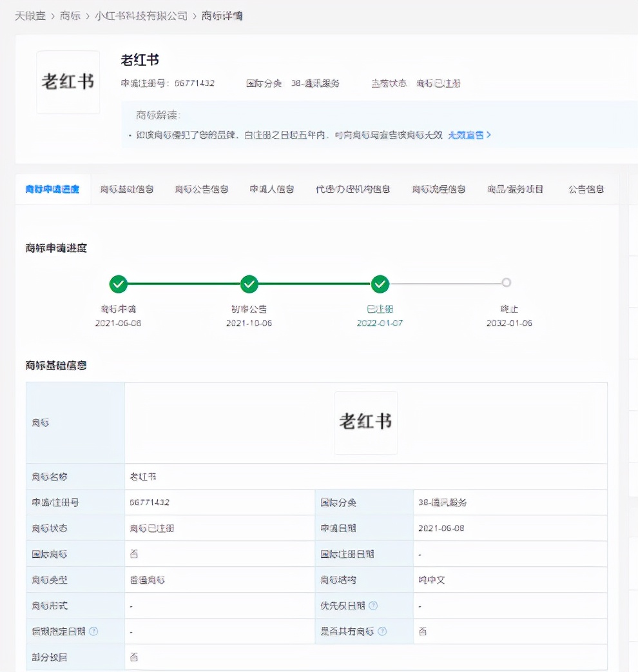
Task: Click the 老红书 logo thumbnail in header
Action: pos(68,82)
